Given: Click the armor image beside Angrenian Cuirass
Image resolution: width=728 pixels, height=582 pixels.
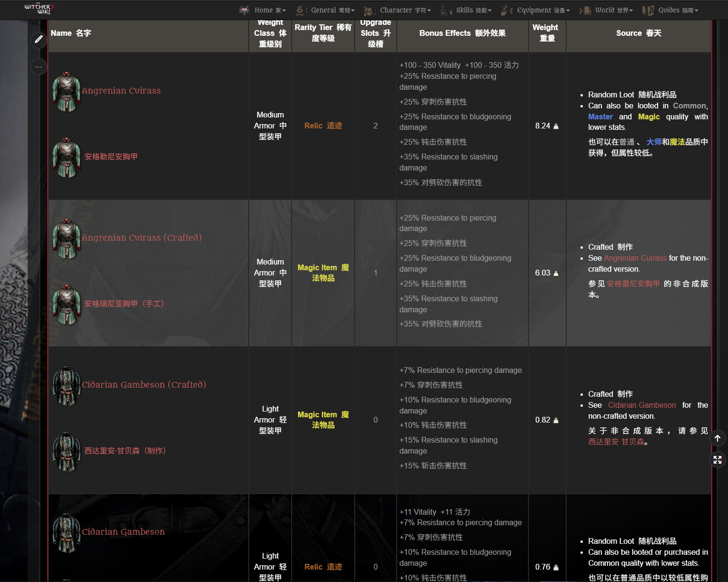Looking at the screenshot, I should click(66, 92).
